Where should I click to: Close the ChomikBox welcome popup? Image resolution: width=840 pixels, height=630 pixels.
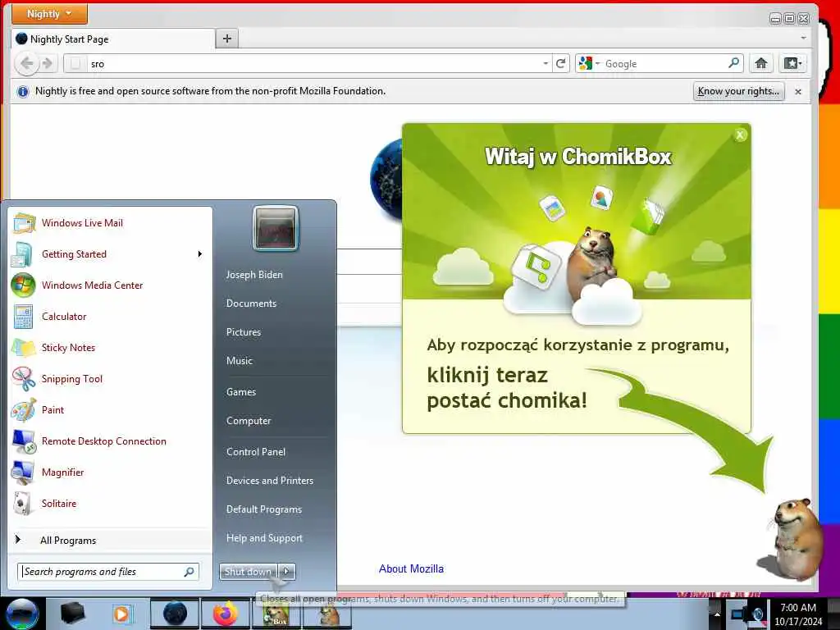(x=740, y=135)
